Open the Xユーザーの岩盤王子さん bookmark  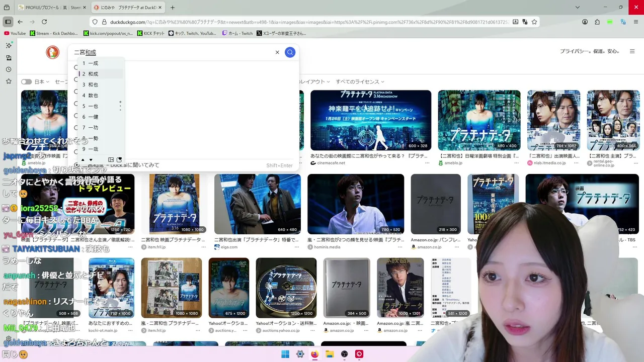click(x=281, y=33)
